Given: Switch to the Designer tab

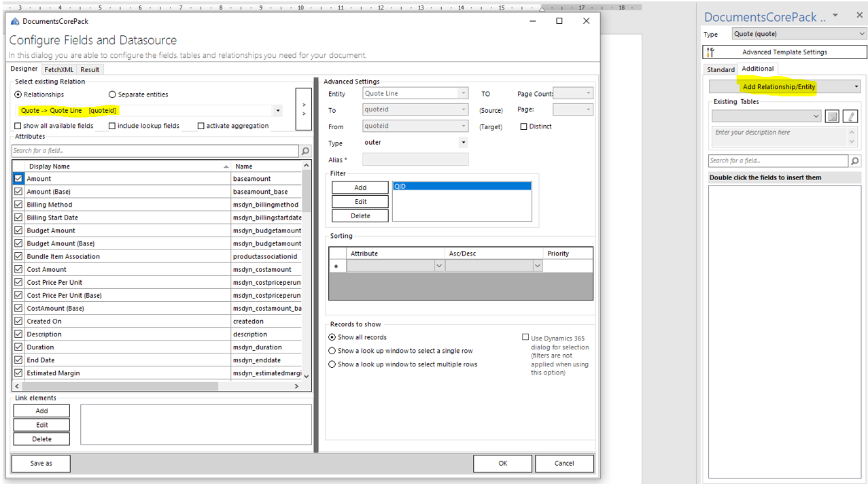Looking at the screenshot, I should tap(24, 69).
